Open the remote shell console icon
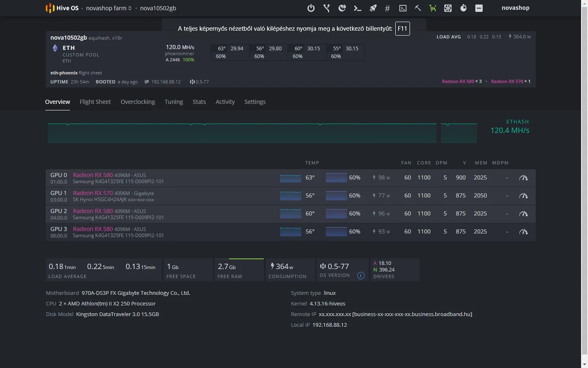588x368 pixels. [403, 8]
